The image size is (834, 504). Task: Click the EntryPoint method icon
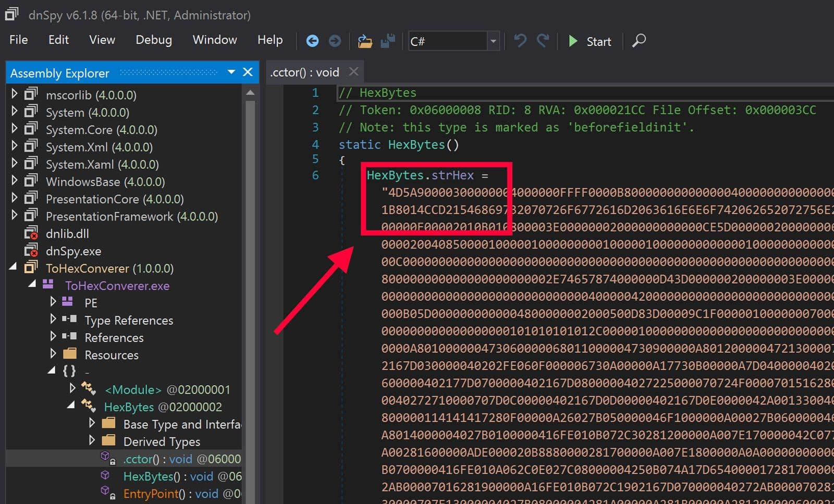[107, 493]
